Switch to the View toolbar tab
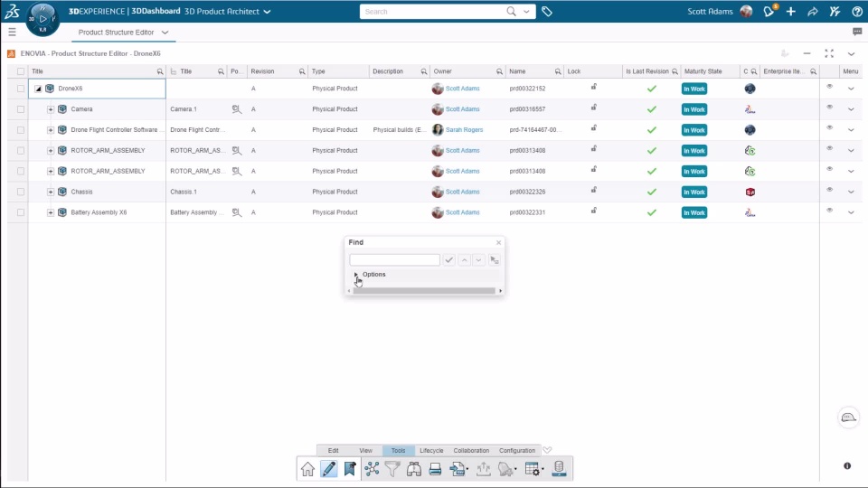The image size is (868, 488). coord(366,450)
